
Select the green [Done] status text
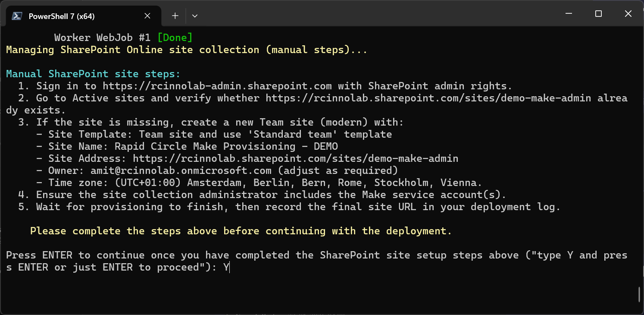click(x=175, y=38)
